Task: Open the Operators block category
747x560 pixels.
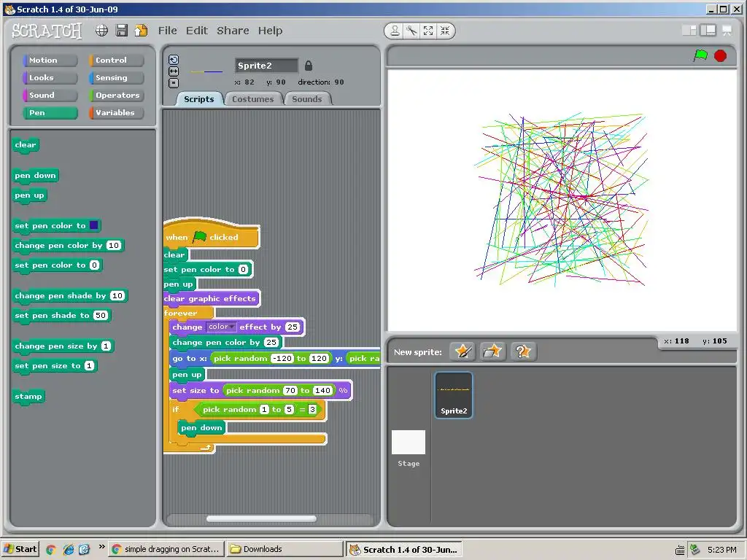Action: pyautogui.click(x=116, y=96)
